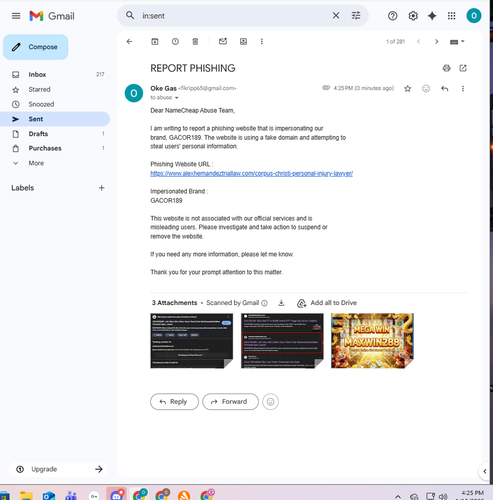Viewport: 493px width, 500px height.
Task: Open message More menu three dots
Action: pos(463,88)
